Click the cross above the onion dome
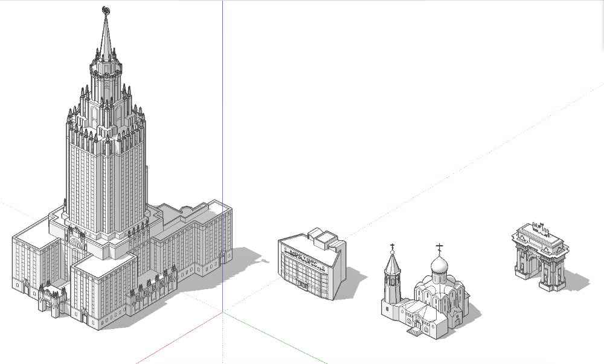The height and width of the screenshot is (364, 604). pos(439,247)
